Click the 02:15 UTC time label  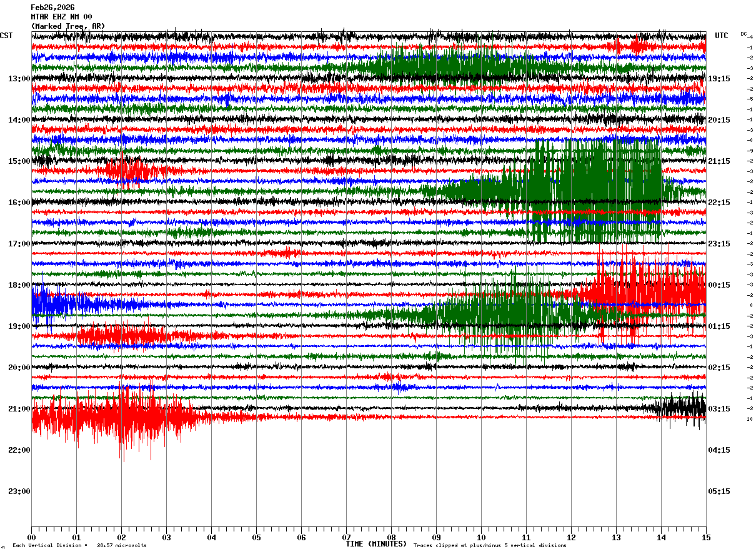pyautogui.click(x=719, y=368)
